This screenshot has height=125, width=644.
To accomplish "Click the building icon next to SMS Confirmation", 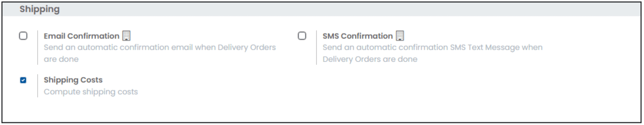I will (x=400, y=36).
